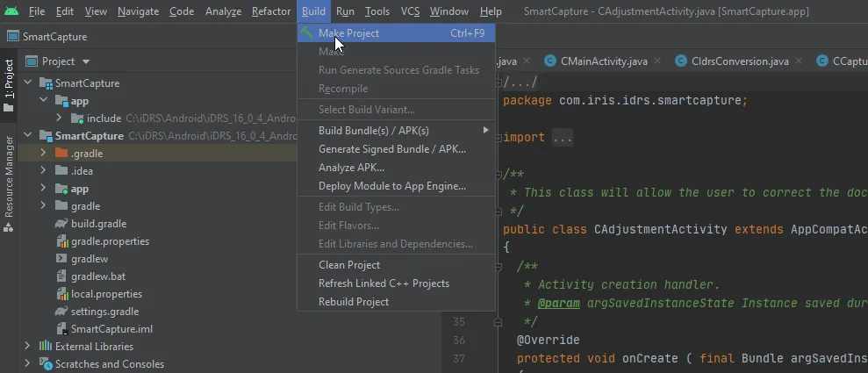Viewport: 868px width, 373px height.
Task: Expand External Libraries node
Action: (x=27, y=347)
